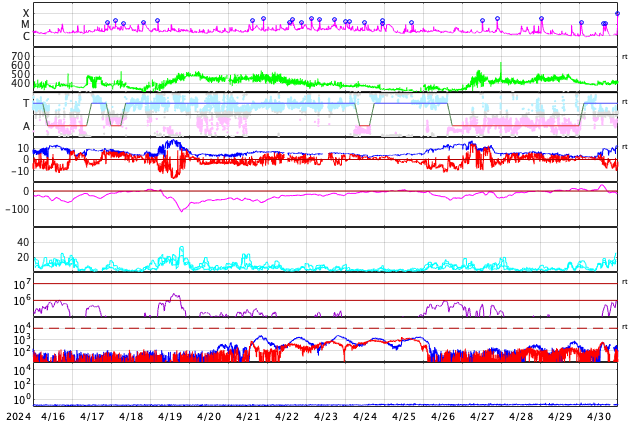This screenshot has height=424, width=634.
Task: Click the 10^7 axis label
Action: tap(22, 284)
